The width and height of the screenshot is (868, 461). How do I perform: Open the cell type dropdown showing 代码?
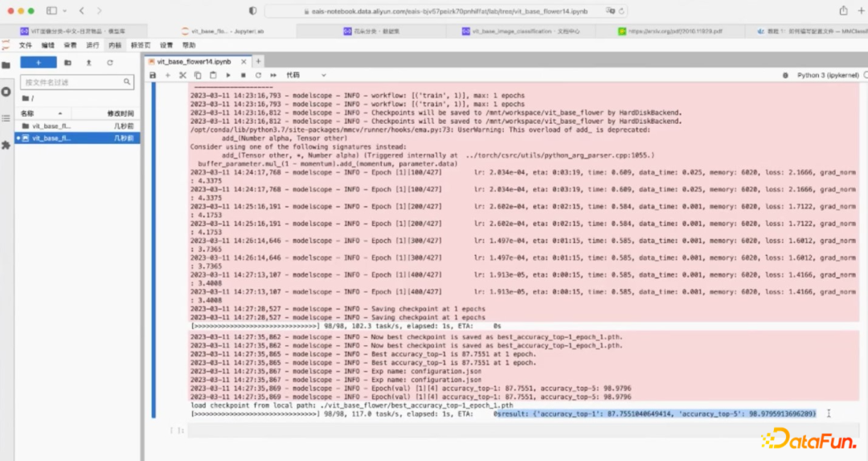point(306,75)
